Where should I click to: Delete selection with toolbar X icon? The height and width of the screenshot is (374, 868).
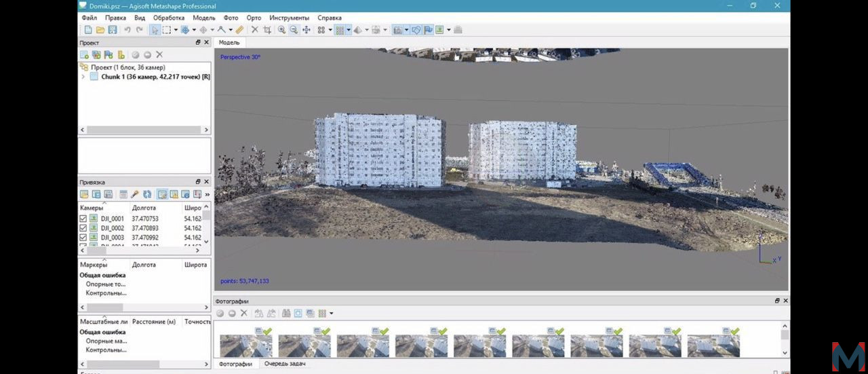(x=254, y=30)
